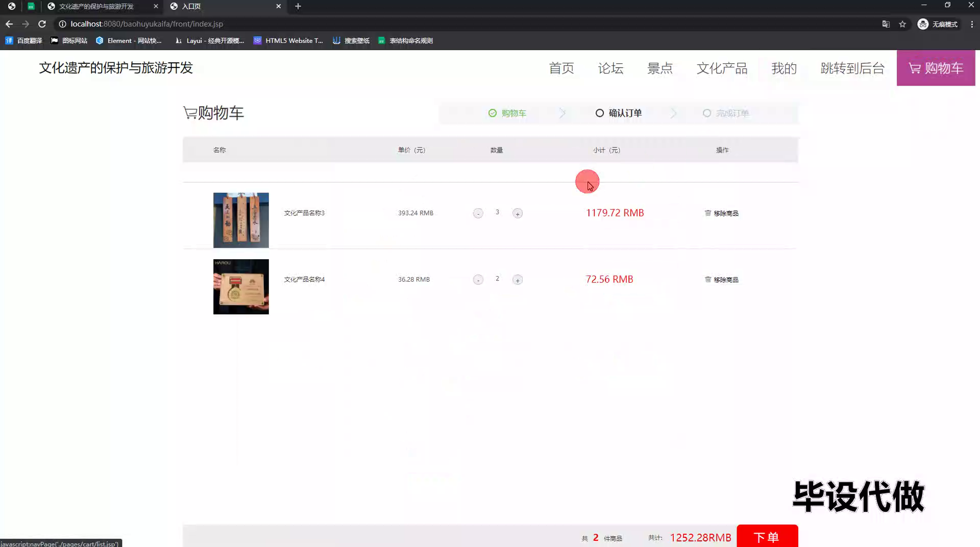Click browser back arrow
This screenshot has width=980, height=547.
9,24
